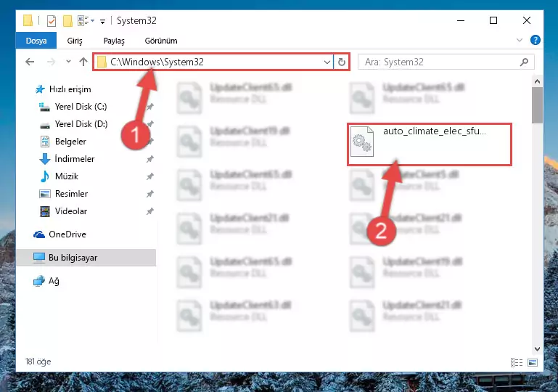The width and height of the screenshot is (558, 392).
Task: Switch to large icons view in status bar
Action: [x=533, y=362]
